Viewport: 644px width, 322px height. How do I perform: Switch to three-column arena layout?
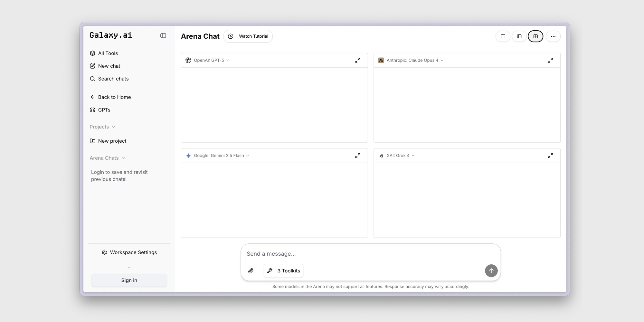[519, 36]
